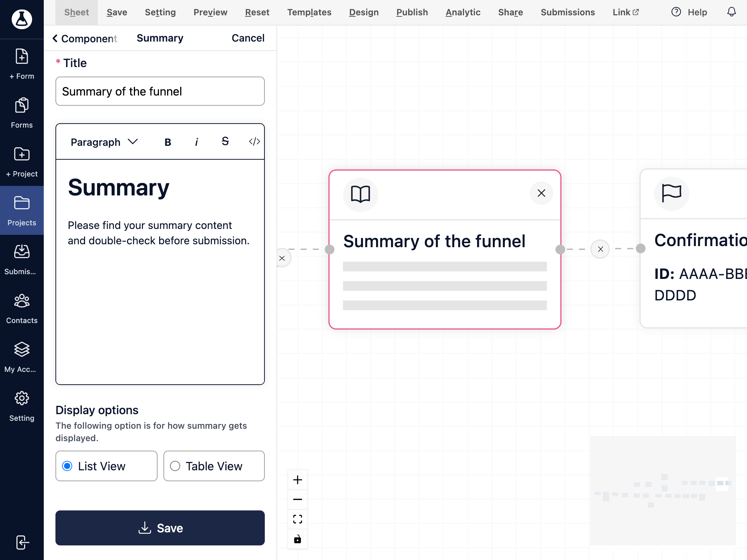The width and height of the screenshot is (747, 560).
Task: Click Save in the top menu
Action: (x=117, y=12)
